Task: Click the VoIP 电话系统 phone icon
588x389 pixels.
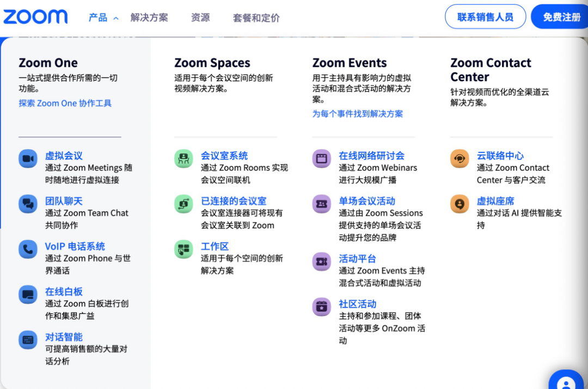Action: [x=28, y=249]
